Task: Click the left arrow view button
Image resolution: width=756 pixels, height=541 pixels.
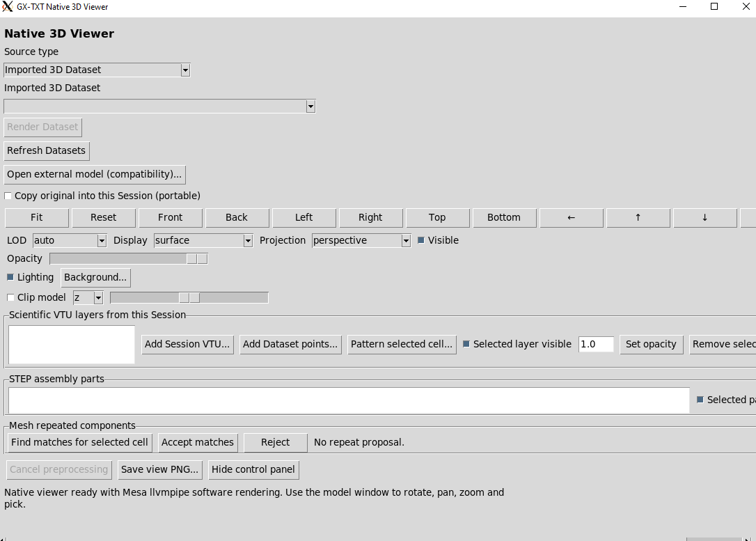Action: click(x=572, y=217)
